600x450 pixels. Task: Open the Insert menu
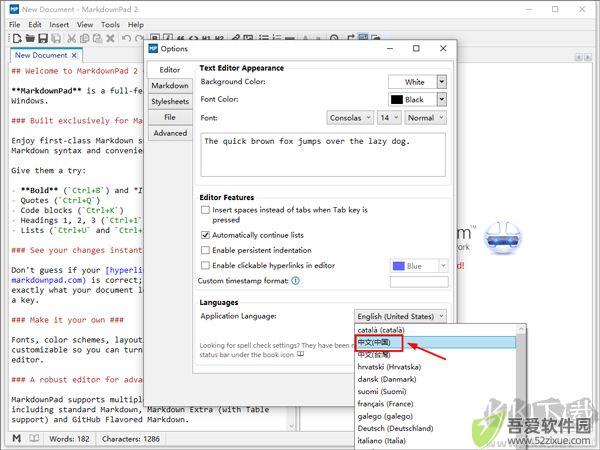point(59,24)
